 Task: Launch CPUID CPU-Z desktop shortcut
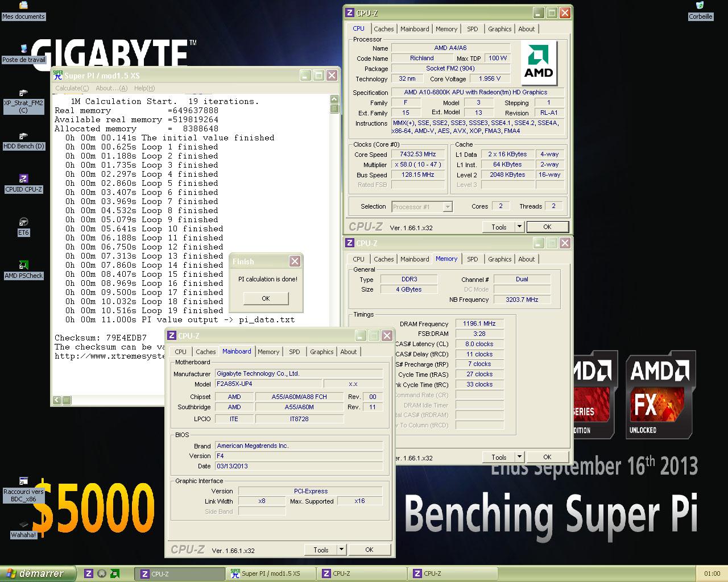[x=23, y=184]
